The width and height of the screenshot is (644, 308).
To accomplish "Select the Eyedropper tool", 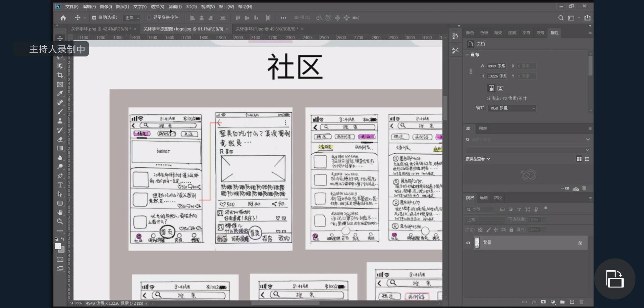I will tap(60, 94).
